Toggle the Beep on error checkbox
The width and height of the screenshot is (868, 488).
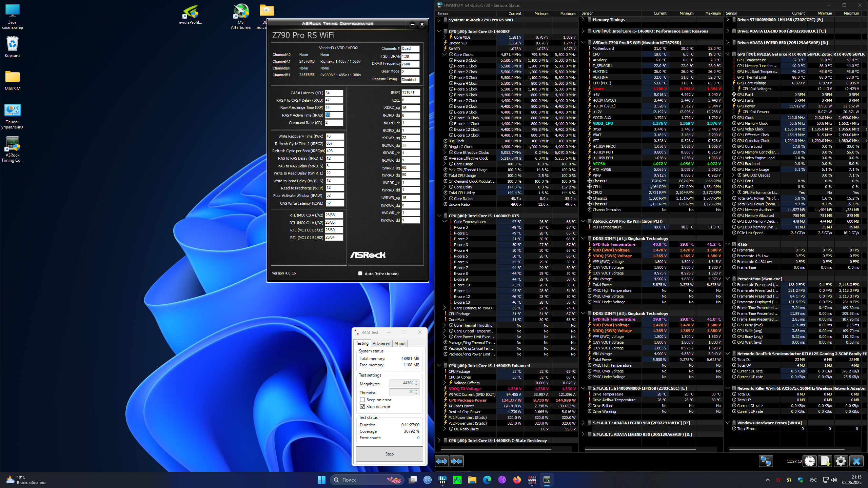point(362,400)
